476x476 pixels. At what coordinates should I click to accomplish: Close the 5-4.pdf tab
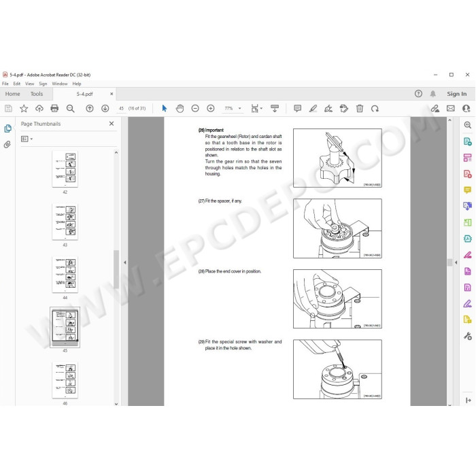pos(112,94)
